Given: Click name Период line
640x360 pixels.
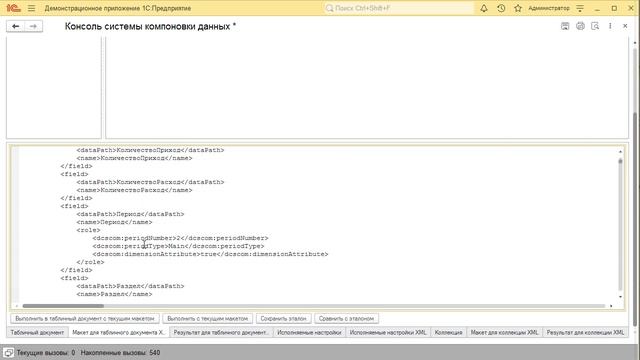Looking at the screenshot, I should click(x=114, y=222).
